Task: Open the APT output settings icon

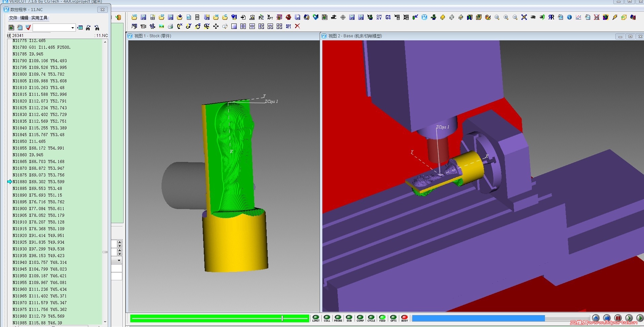Action: coord(270,17)
